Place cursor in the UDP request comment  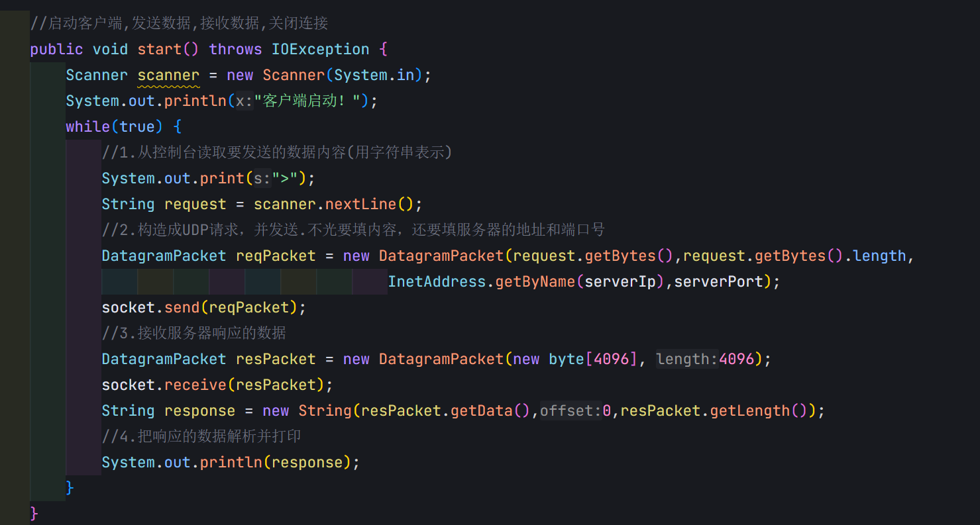tap(351, 230)
